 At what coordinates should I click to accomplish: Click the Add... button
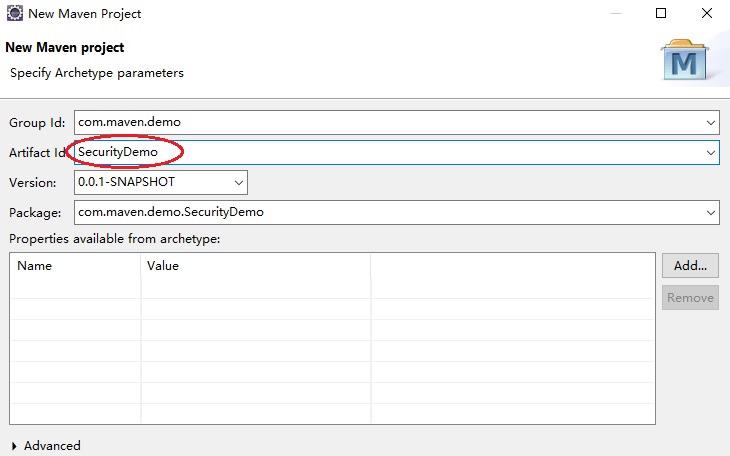click(x=690, y=265)
